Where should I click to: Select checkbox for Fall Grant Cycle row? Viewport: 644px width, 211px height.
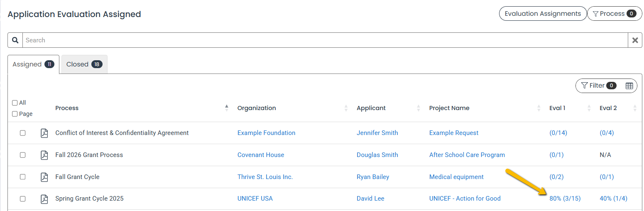23,177
